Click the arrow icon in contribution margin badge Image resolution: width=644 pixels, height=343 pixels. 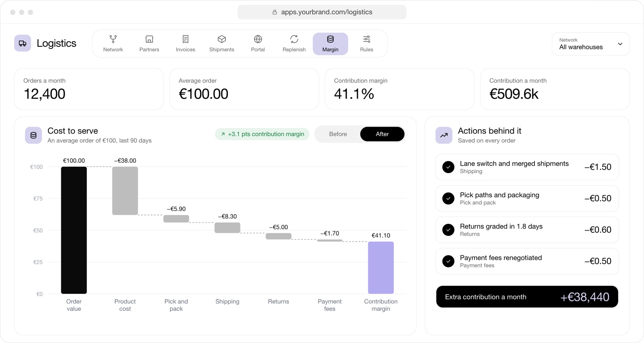click(x=223, y=134)
